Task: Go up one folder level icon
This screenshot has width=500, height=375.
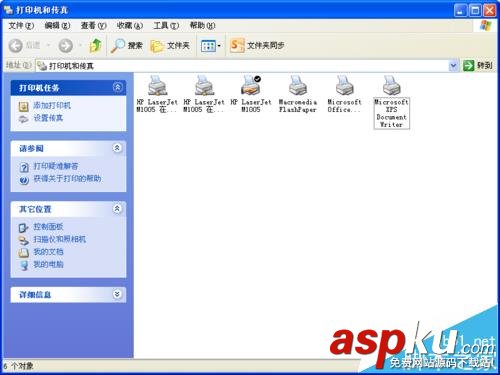Action: tap(95, 46)
